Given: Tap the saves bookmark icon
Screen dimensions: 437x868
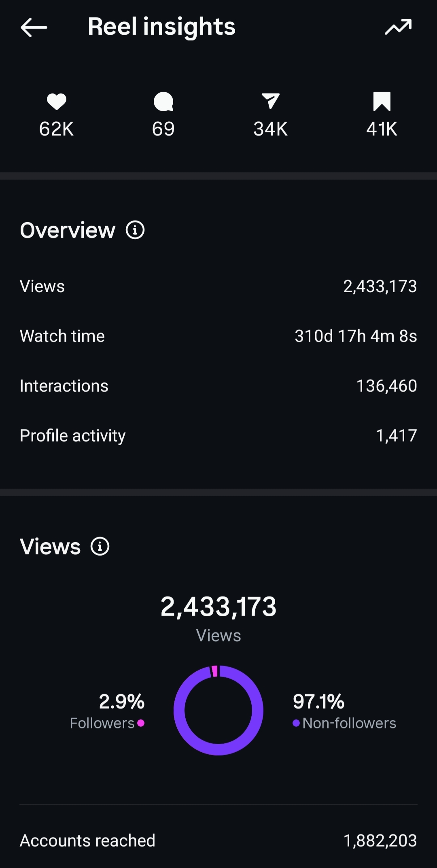Looking at the screenshot, I should coord(382,102).
